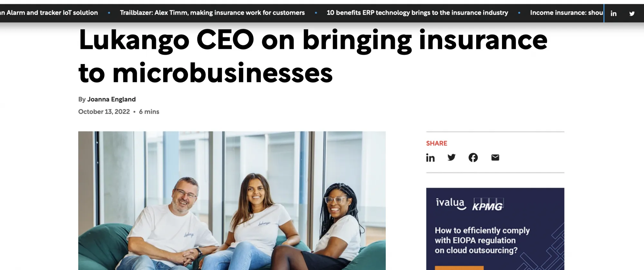The height and width of the screenshot is (270, 644).
Task: Click the 'October 13, 2022' publish date
Action: 104,112
